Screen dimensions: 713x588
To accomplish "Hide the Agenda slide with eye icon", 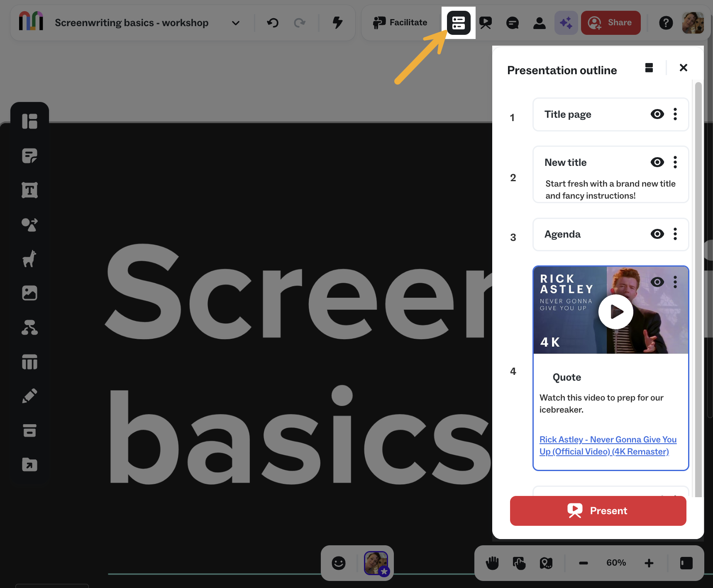I will 657,234.
